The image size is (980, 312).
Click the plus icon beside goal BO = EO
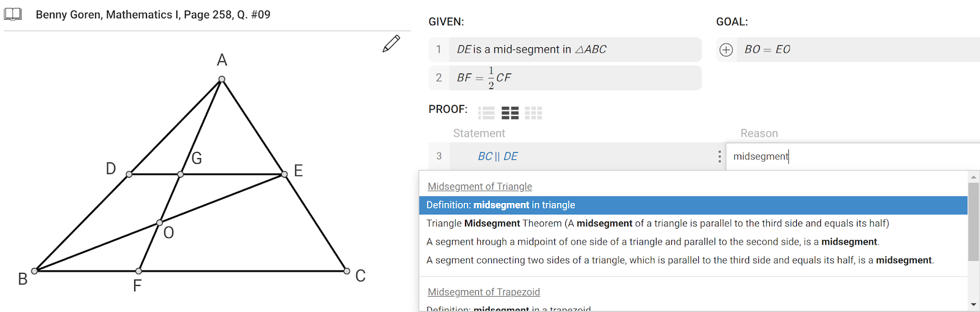tap(726, 50)
